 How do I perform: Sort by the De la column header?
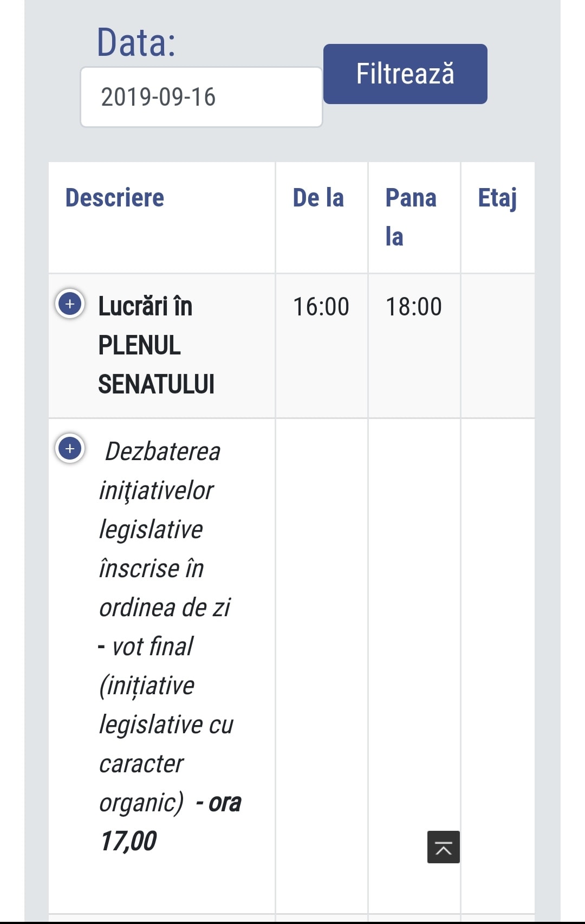(318, 198)
